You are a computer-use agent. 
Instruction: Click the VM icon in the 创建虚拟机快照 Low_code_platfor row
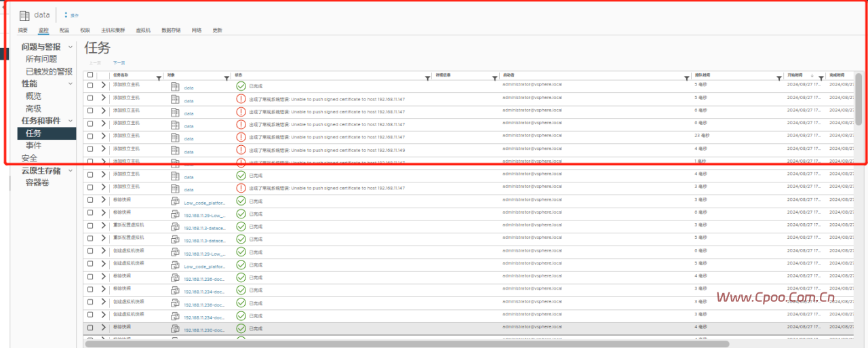pyautogui.click(x=175, y=265)
